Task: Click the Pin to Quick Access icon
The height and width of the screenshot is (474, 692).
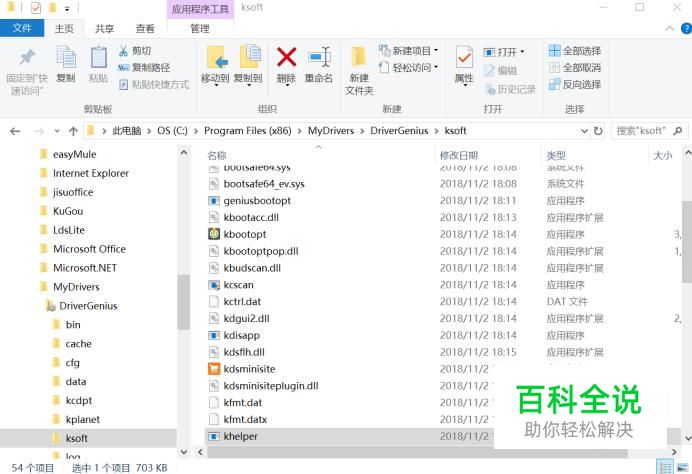Action: point(26,57)
